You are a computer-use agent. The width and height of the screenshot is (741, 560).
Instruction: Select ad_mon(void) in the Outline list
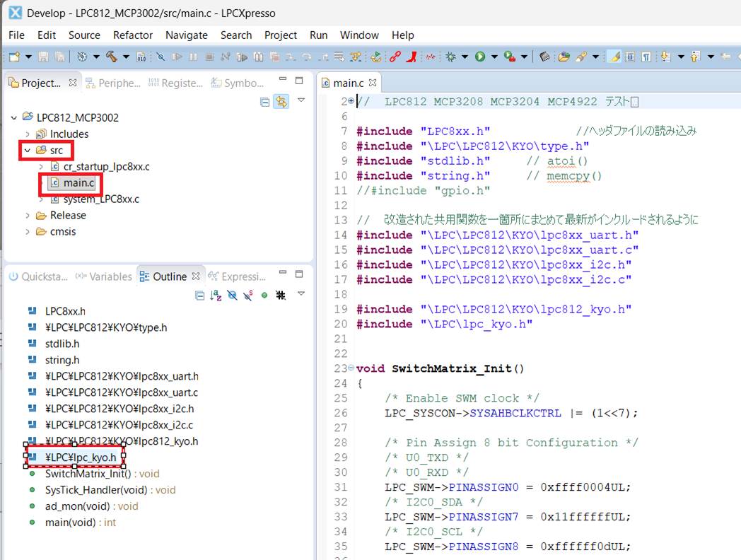(x=77, y=506)
